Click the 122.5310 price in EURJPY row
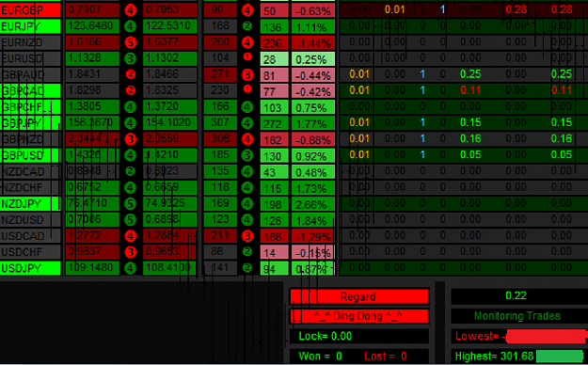The width and height of the screenshot is (588, 365). 170,26
